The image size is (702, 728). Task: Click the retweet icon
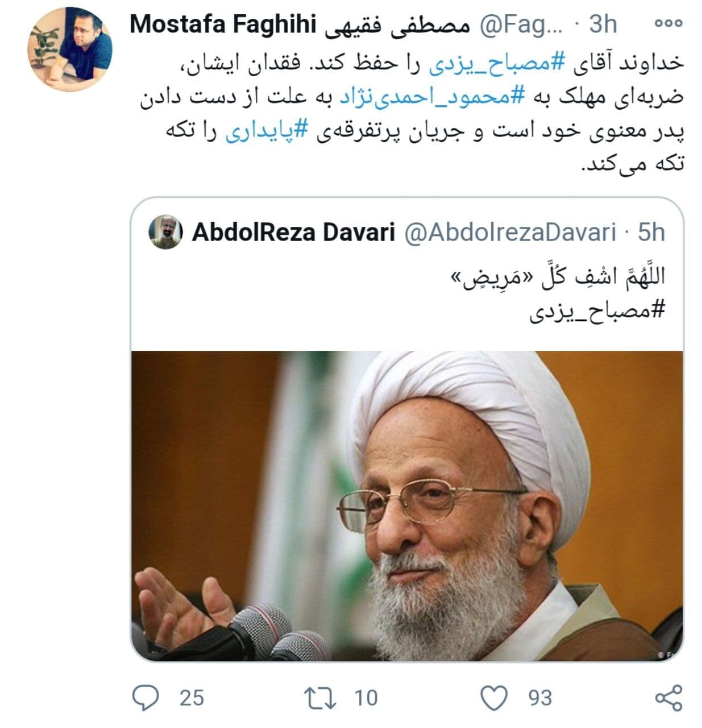coord(320,698)
